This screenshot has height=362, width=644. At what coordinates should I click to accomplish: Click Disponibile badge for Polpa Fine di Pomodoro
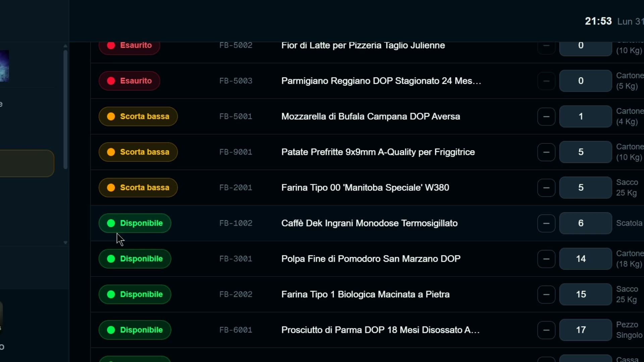click(x=135, y=259)
